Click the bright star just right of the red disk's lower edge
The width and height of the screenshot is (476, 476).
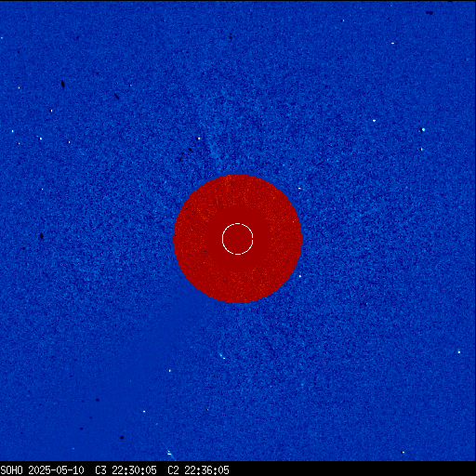(299, 276)
